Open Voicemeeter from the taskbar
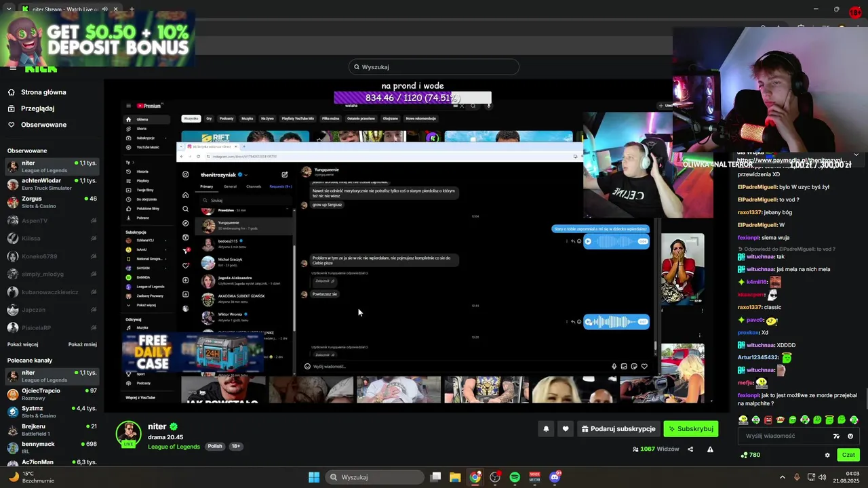The width and height of the screenshot is (868, 488). (x=534, y=477)
